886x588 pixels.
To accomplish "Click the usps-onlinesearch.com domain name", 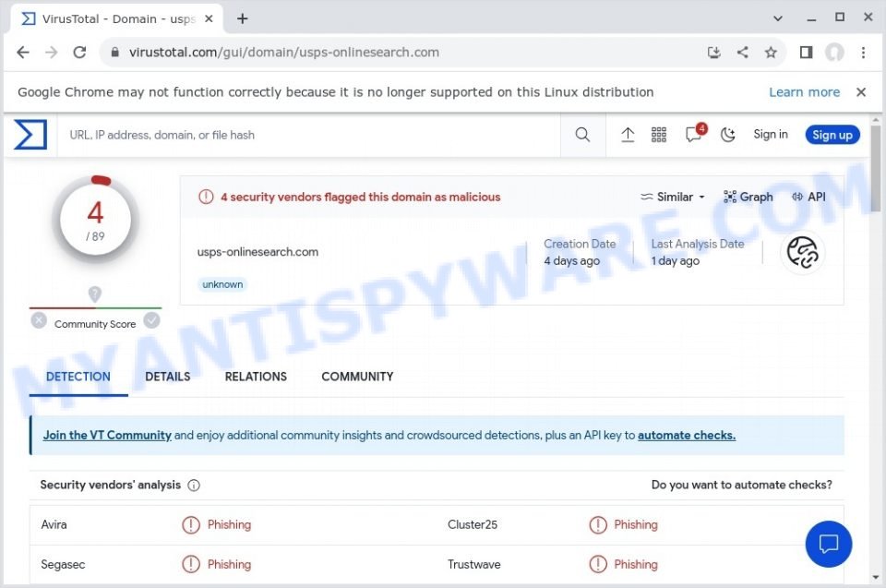I will 257,252.
